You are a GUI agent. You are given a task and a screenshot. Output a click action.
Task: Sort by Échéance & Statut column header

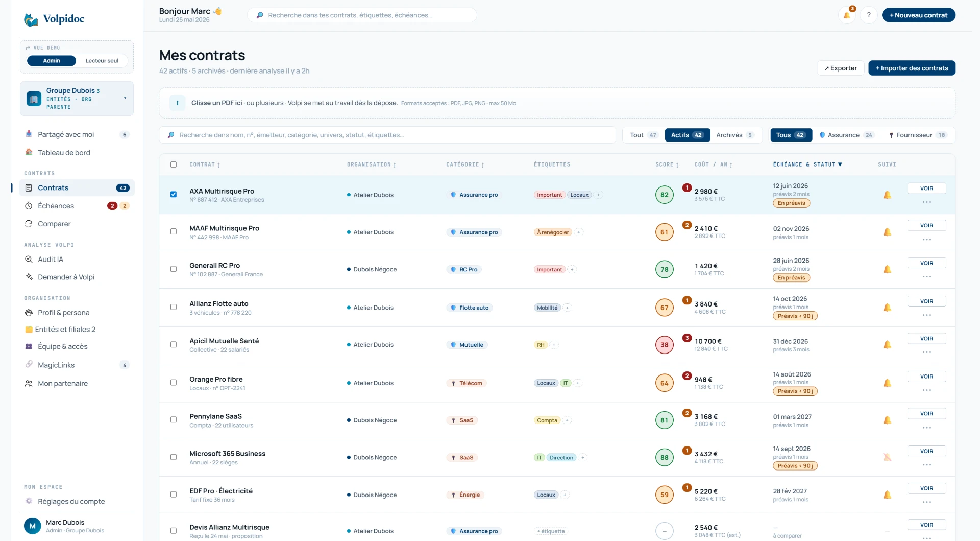pos(807,164)
